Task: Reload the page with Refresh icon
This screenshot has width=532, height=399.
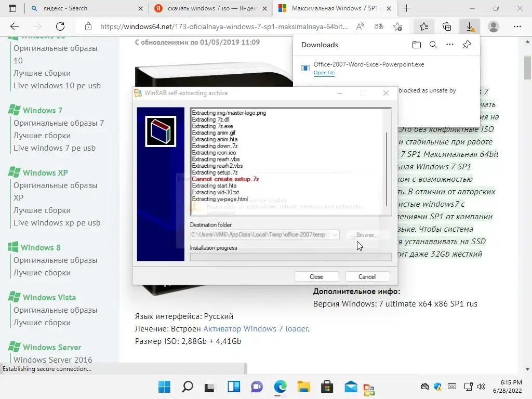Action: [x=60, y=26]
